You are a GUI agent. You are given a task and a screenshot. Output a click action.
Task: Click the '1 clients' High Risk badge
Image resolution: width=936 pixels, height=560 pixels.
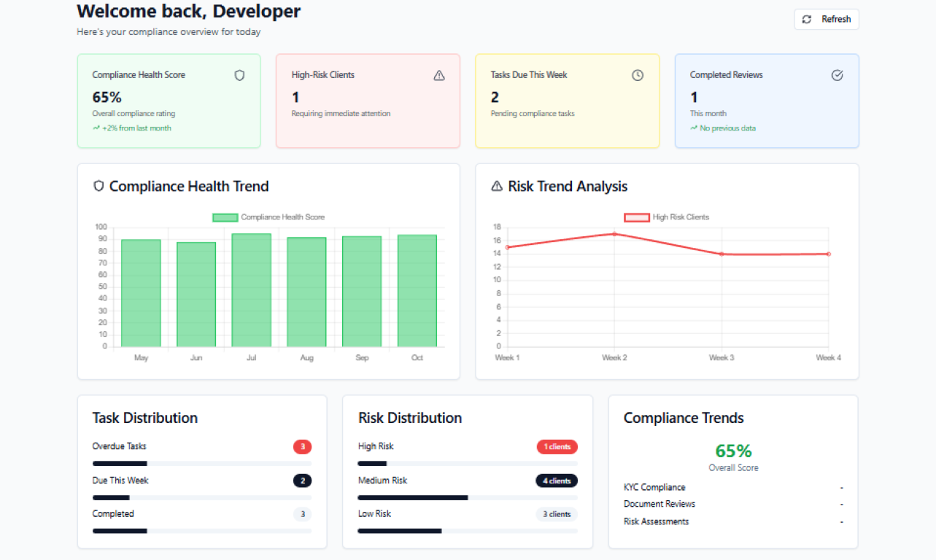point(557,446)
